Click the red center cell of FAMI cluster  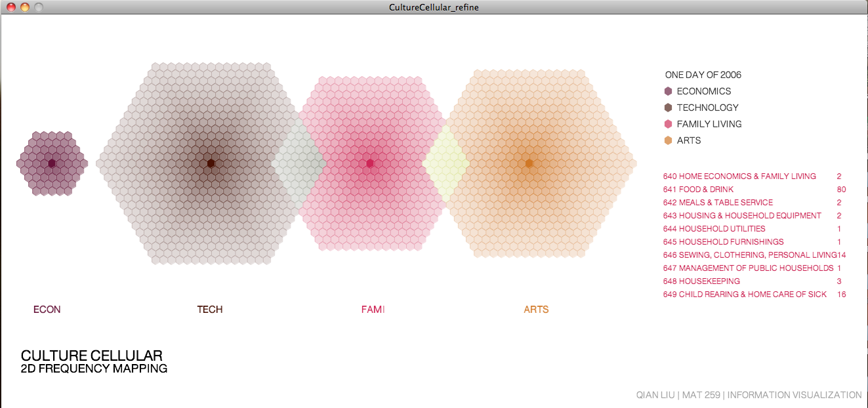[370, 163]
